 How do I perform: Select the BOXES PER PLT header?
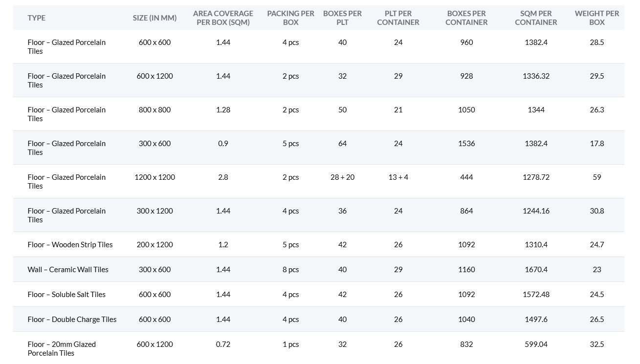(342, 18)
